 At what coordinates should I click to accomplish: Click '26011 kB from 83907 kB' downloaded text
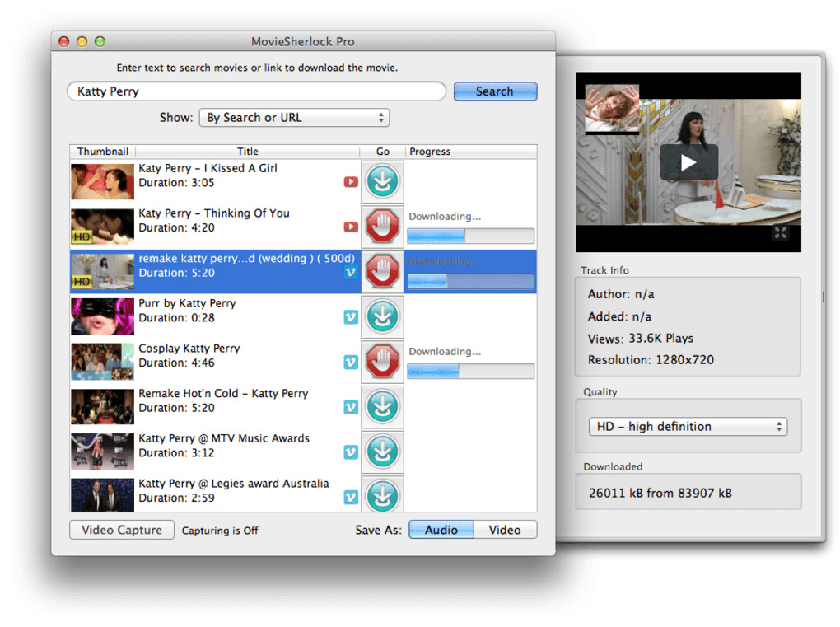[x=660, y=493]
